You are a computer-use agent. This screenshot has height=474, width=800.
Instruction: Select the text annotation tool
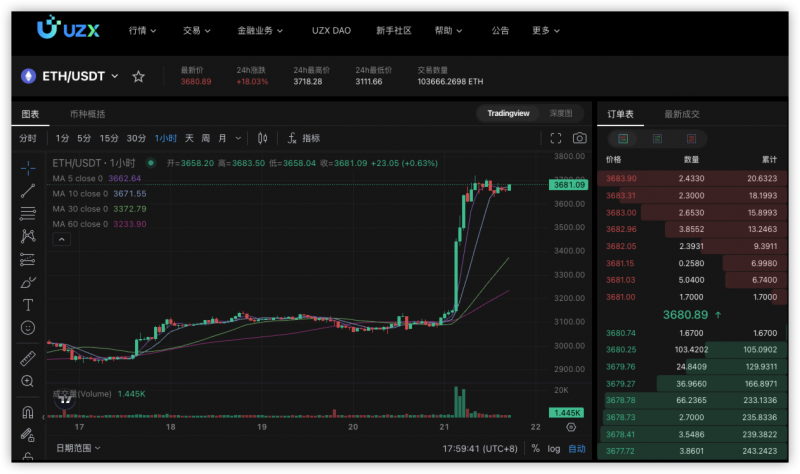click(28, 305)
